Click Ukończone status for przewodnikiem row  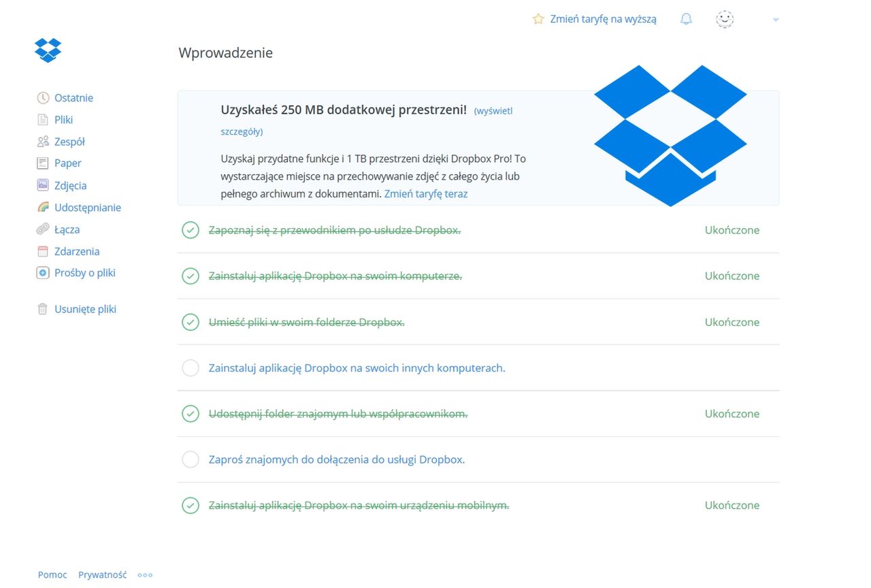point(732,230)
